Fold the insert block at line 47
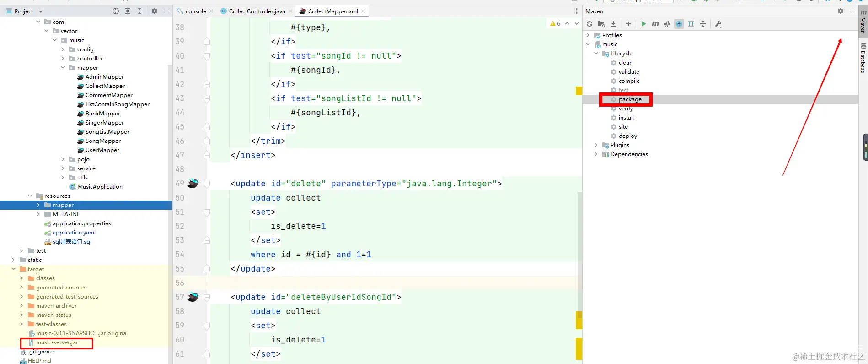Screen dimensions: 868x364 pos(207,155)
